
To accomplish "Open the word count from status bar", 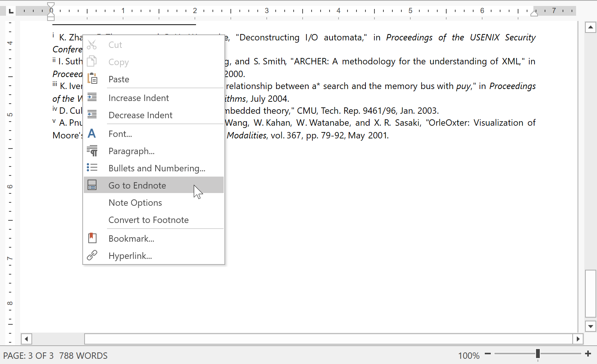I will point(83,356).
